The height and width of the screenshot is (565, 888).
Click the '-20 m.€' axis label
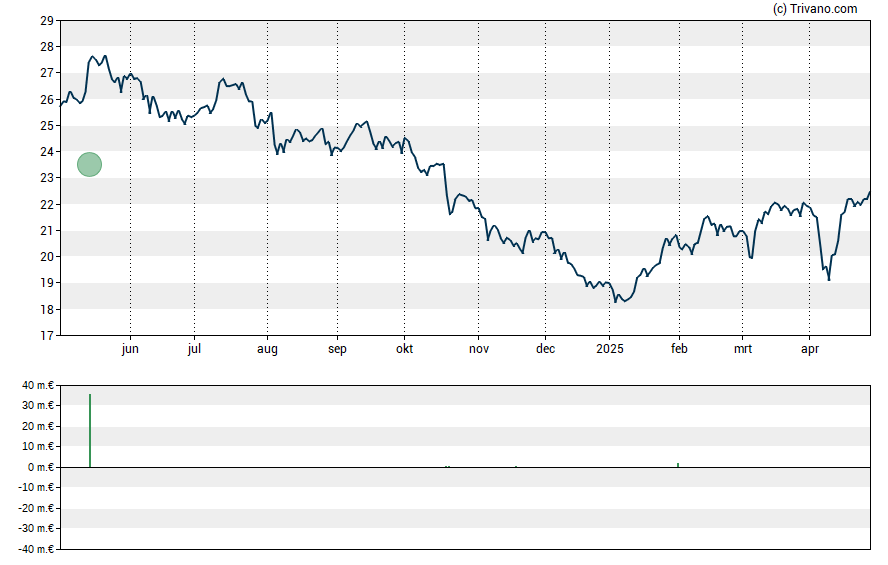pos(36,508)
